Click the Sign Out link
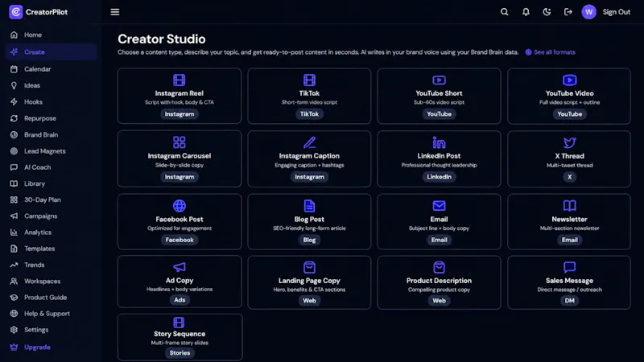Screen dimensions: 644x362 tap(616, 12)
